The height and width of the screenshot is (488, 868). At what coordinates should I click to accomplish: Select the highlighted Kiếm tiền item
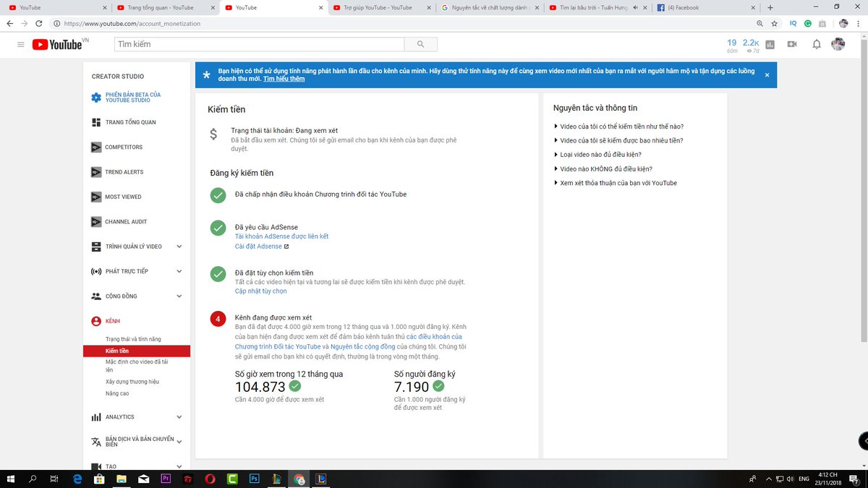coord(137,351)
